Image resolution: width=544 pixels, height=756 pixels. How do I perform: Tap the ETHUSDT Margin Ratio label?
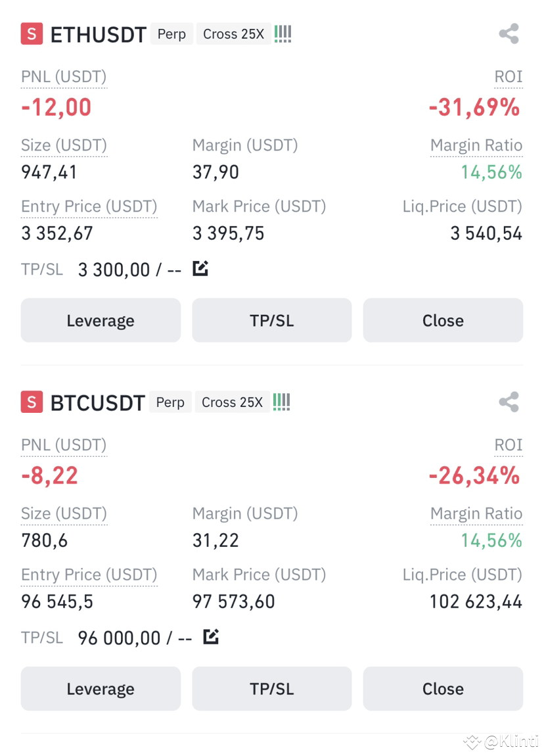tap(476, 145)
